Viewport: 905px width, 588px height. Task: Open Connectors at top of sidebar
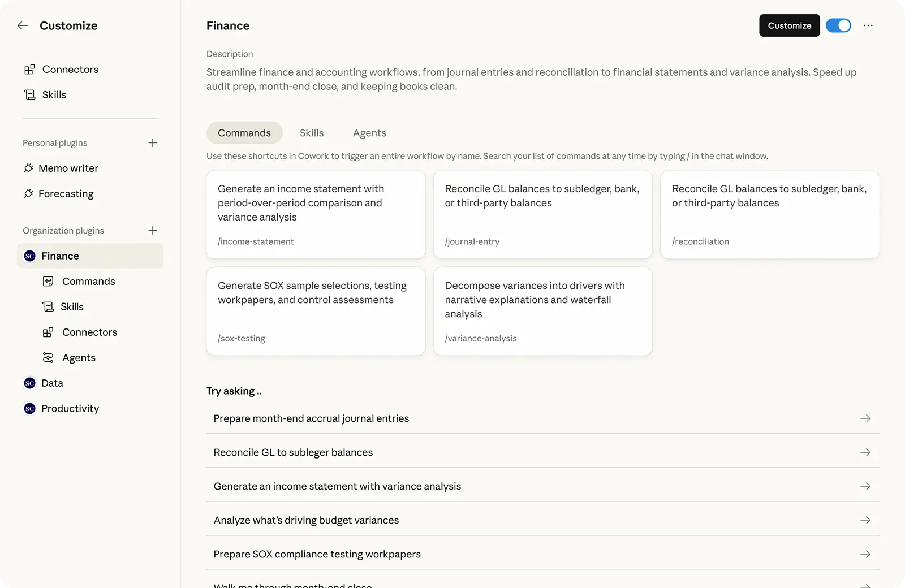[x=70, y=70]
